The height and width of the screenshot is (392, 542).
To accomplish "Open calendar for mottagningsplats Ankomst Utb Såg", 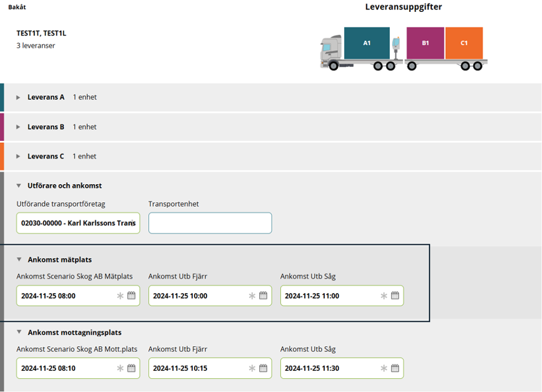I will pyautogui.click(x=395, y=368).
